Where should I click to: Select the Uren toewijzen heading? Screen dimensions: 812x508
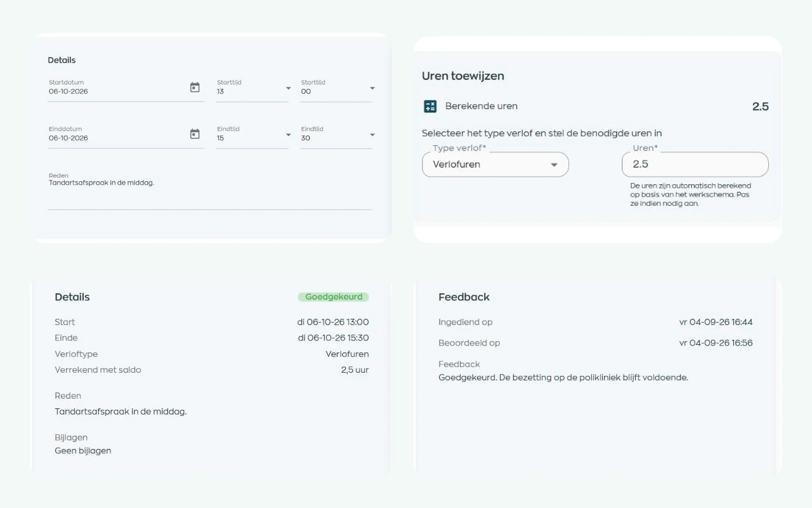click(x=463, y=76)
